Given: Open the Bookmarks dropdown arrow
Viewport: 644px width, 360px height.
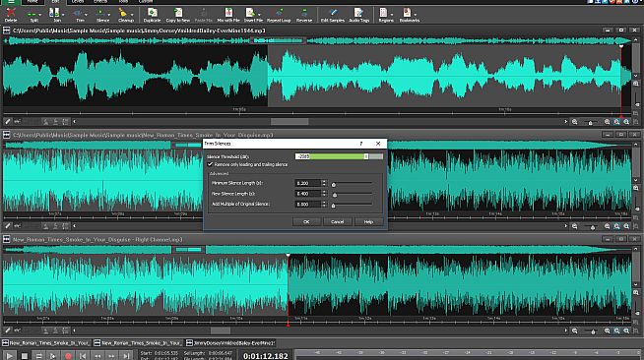Looking at the screenshot, I should pyautogui.click(x=416, y=15).
